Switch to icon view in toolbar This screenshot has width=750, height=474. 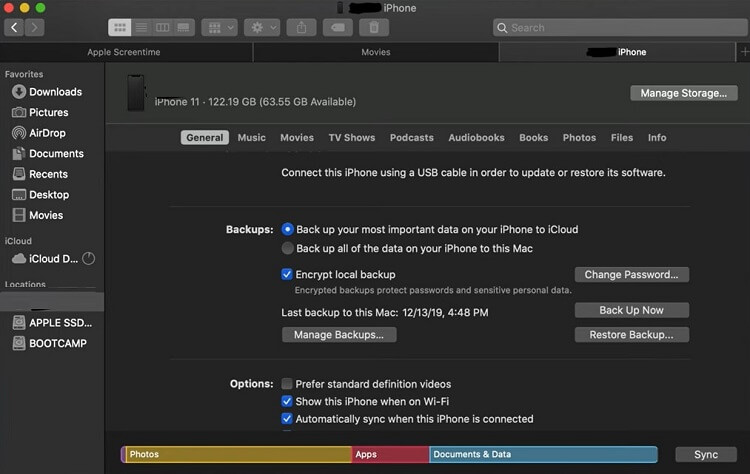(x=119, y=28)
